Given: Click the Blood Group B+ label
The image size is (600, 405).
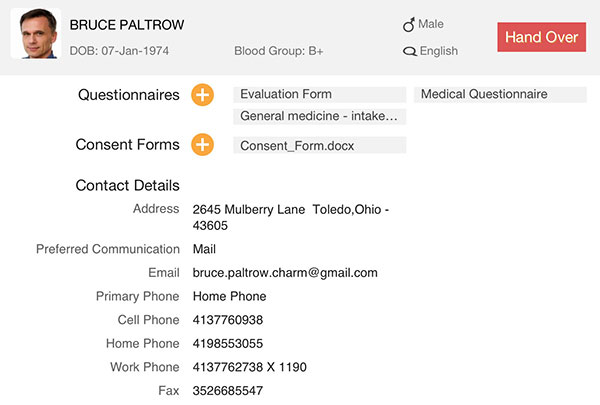Looking at the screenshot, I should coord(279,50).
